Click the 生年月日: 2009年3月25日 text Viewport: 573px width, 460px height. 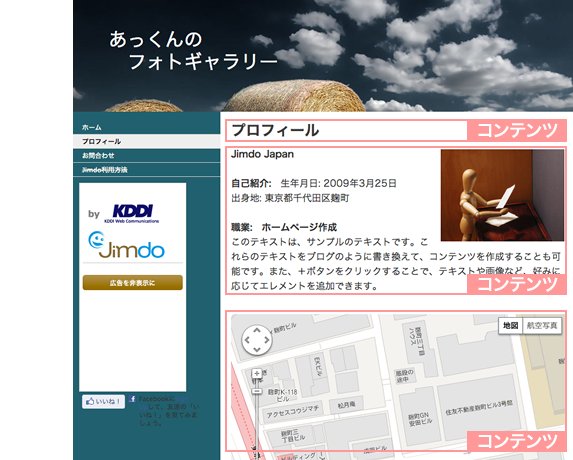[338, 183]
